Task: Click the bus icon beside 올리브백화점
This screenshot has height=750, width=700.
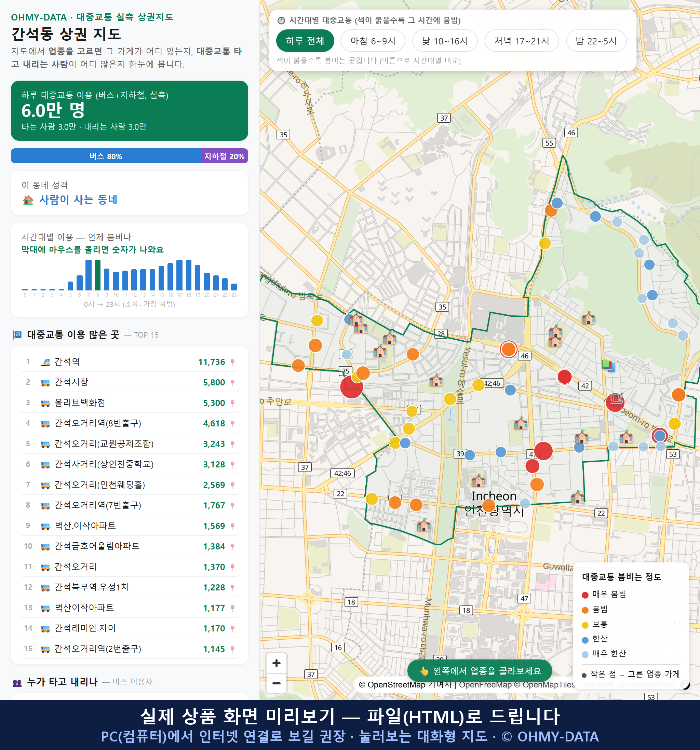Action: [x=45, y=403]
